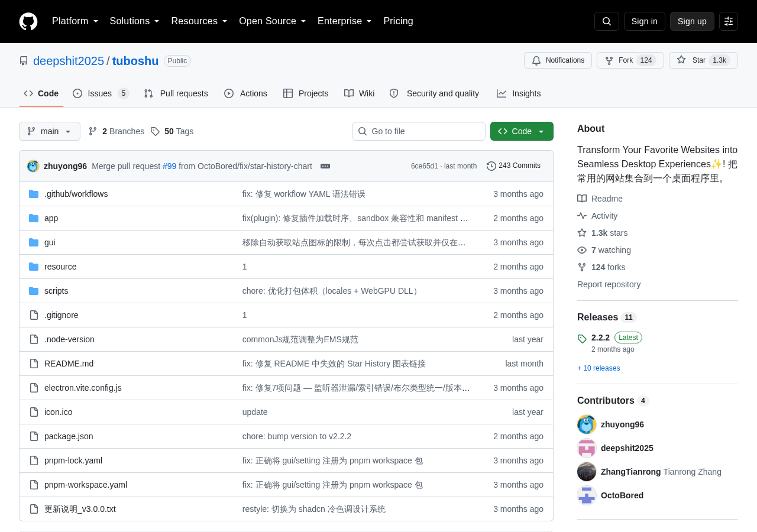Click the Go to file search field
This screenshot has height=532, width=757.
click(419, 131)
